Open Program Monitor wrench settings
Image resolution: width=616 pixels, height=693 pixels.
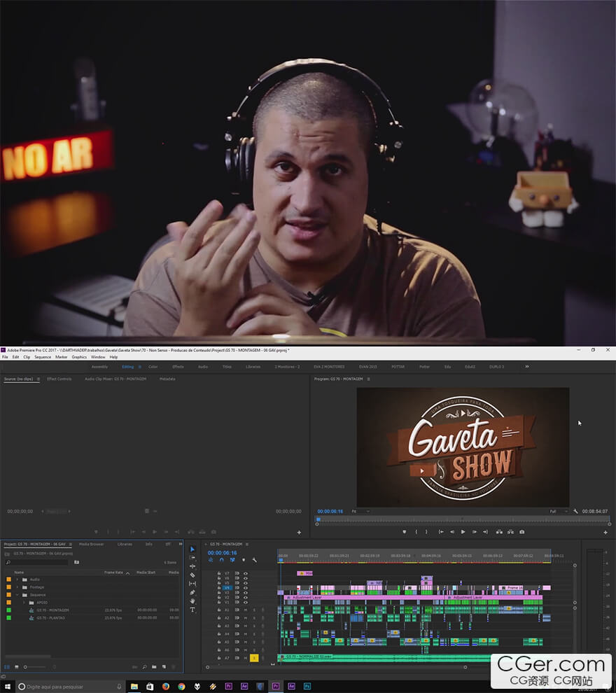(x=575, y=512)
